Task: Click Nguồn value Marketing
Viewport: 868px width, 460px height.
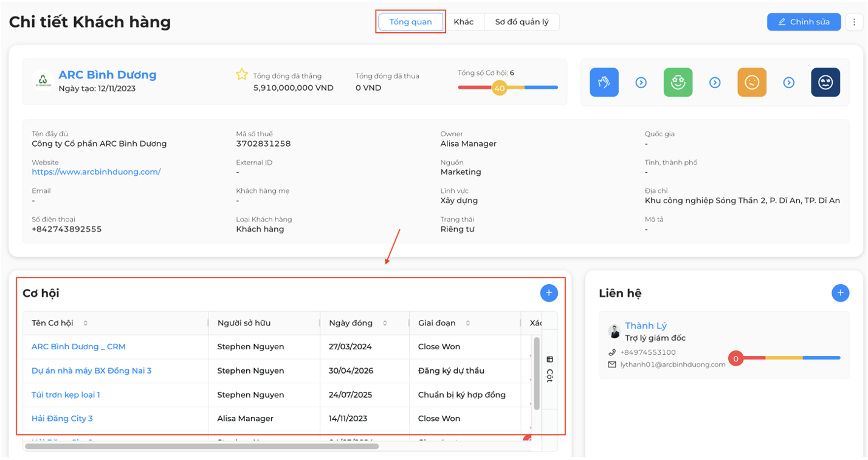Action: click(461, 172)
